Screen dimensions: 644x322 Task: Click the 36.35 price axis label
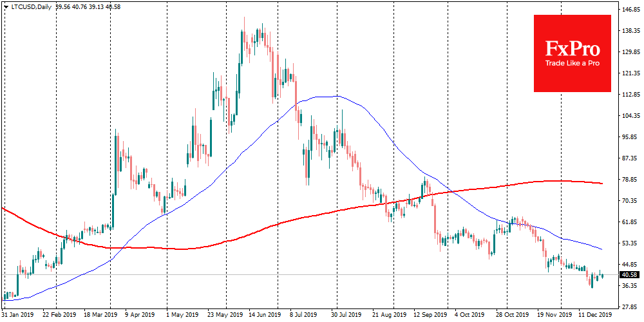[630, 285]
